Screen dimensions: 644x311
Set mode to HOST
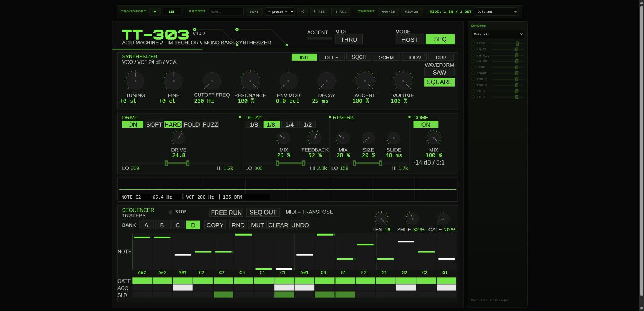[x=409, y=39]
